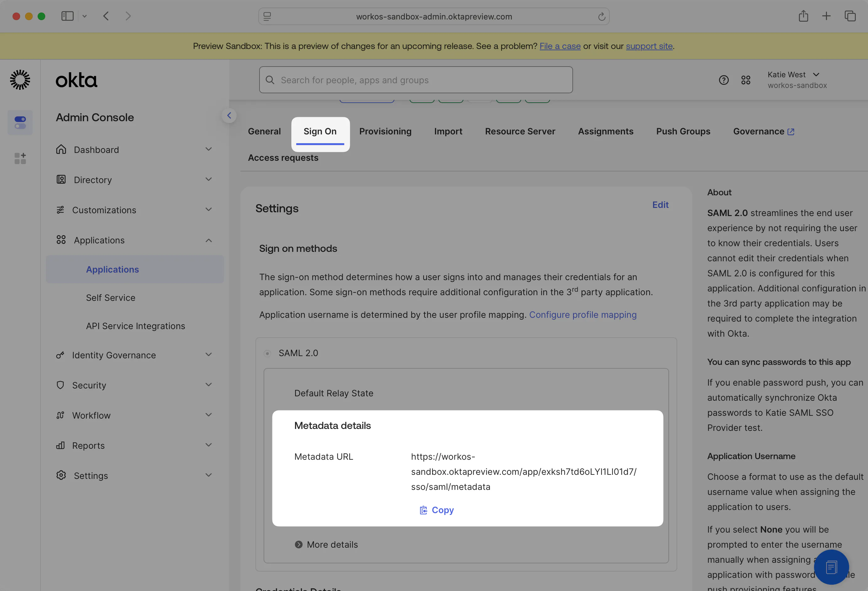Open the Katie West account dropdown

pyautogui.click(x=797, y=80)
